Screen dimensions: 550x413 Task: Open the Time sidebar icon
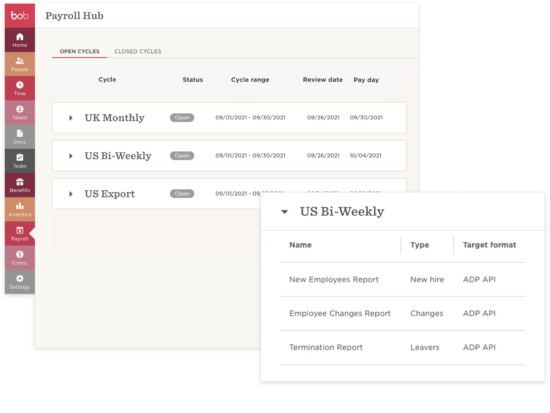20,88
